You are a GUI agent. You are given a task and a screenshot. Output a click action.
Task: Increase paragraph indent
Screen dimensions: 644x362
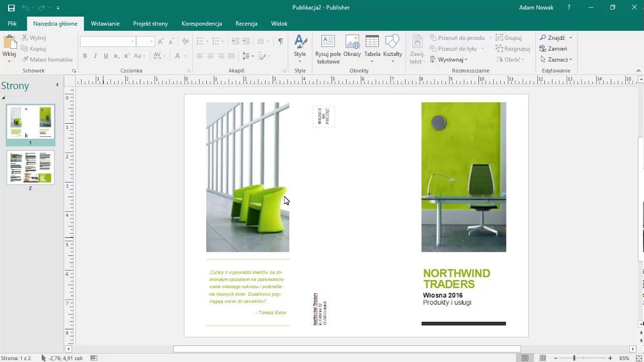[x=246, y=42]
